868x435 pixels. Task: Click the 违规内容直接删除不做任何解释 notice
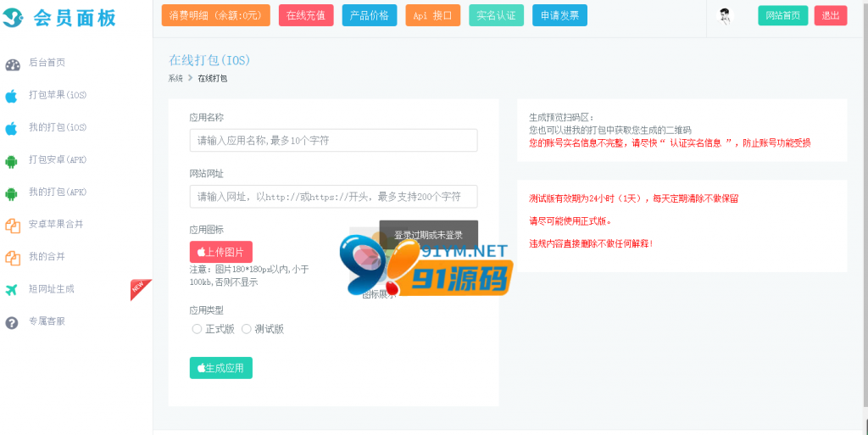point(591,243)
